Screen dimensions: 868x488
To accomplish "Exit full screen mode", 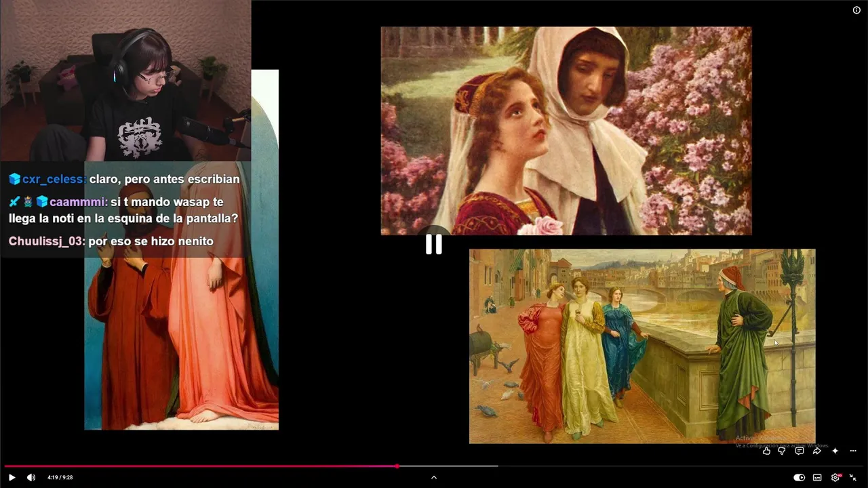I will pos(853,477).
